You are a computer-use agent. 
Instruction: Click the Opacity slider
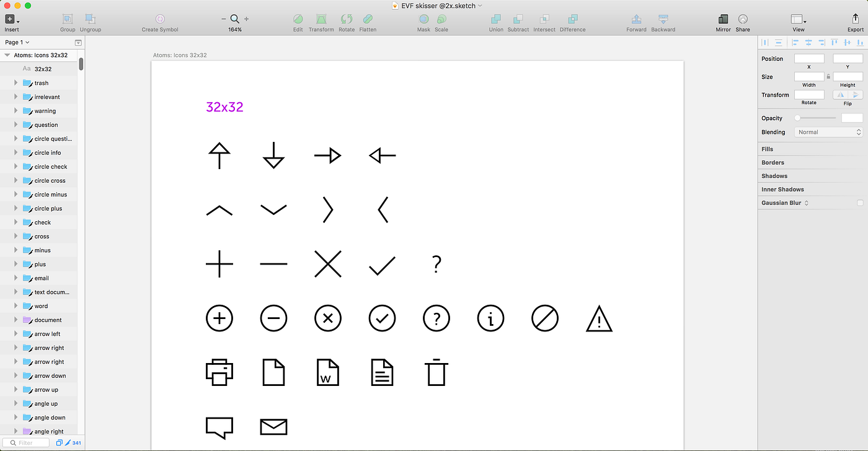(815, 118)
